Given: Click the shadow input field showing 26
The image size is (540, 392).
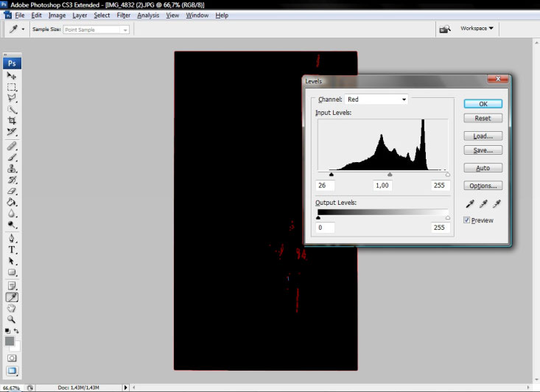Looking at the screenshot, I should (325, 186).
